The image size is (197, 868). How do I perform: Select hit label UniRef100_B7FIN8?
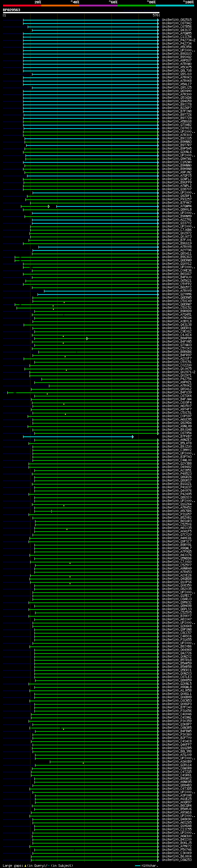(177, 111)
